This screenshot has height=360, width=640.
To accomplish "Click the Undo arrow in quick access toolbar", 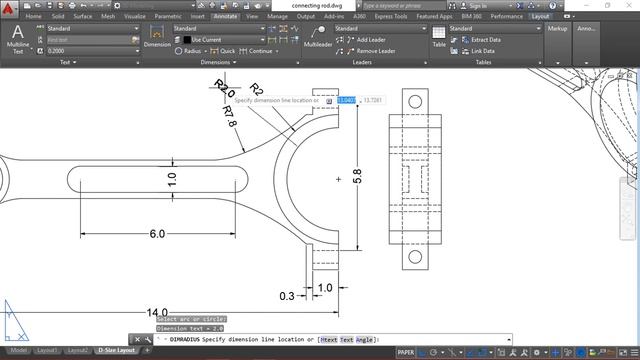I will click(x=83, y=5).
